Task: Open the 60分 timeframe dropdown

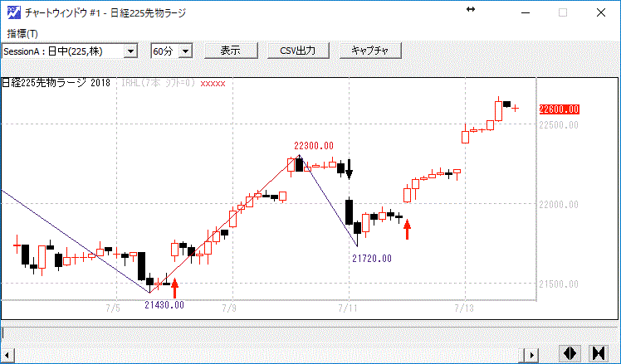Action: (x=185, y=51)
